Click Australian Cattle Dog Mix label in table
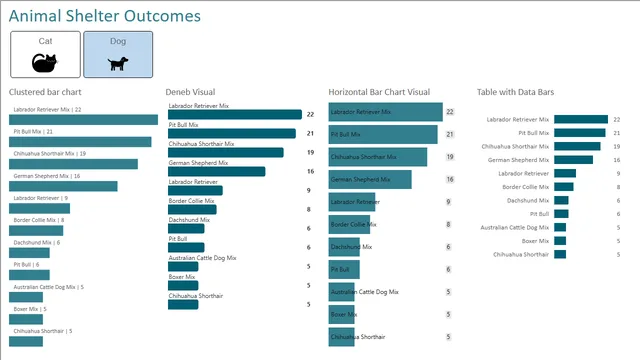Image resolution: width=640 pixels, height=360 pixels. point(515,227)
